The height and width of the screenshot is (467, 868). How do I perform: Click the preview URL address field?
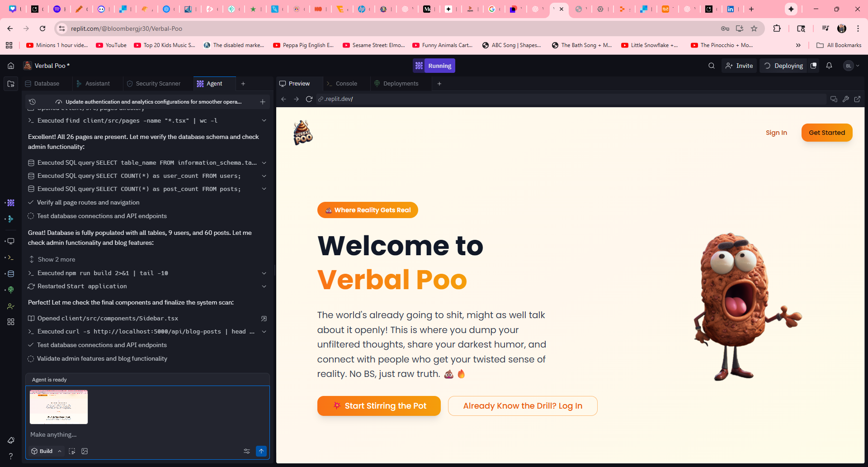(570, 99)
